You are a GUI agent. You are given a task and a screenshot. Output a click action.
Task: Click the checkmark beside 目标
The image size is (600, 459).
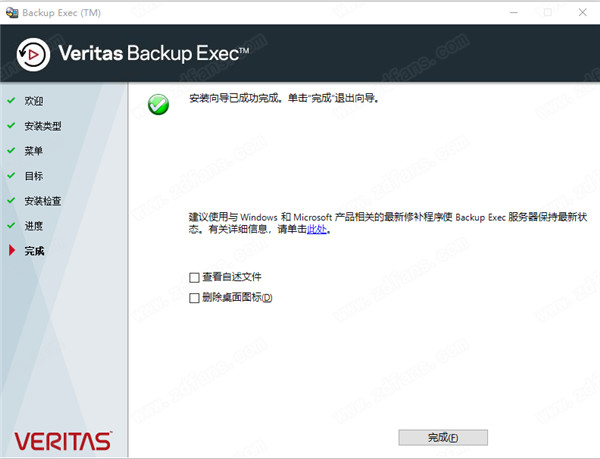pyautogui.click(x=11, y=175)
